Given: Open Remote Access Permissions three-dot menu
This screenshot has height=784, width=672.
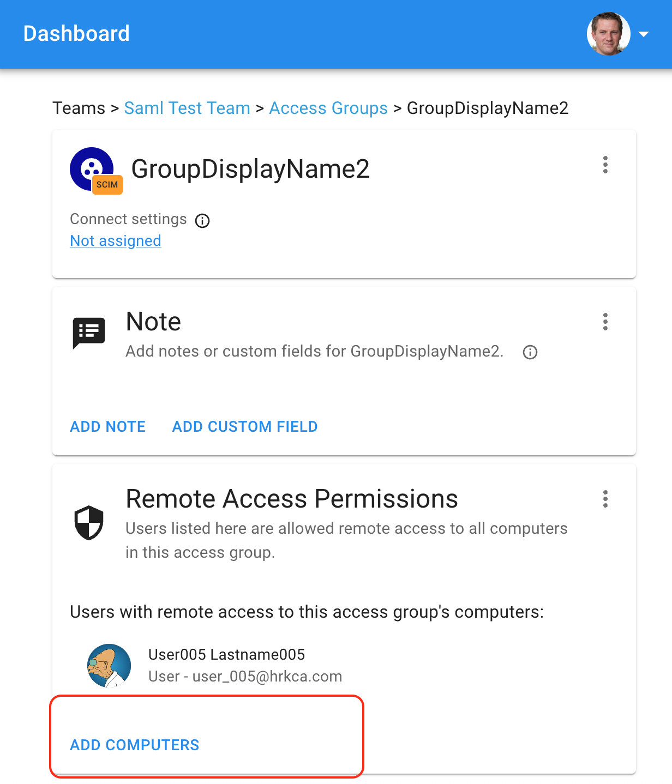Looking at the screenshot, I should coord(605,499).
